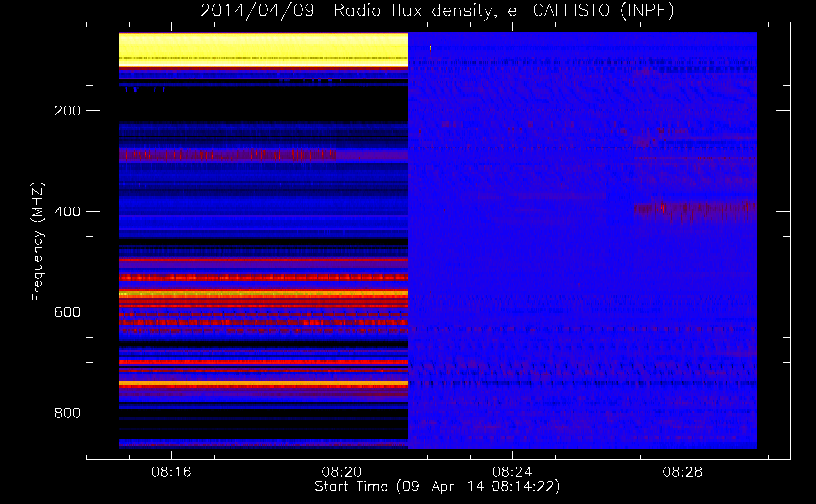
Task: Click the 'Frequency (MHZ)' axis label
Action: (x=38, y=242)
